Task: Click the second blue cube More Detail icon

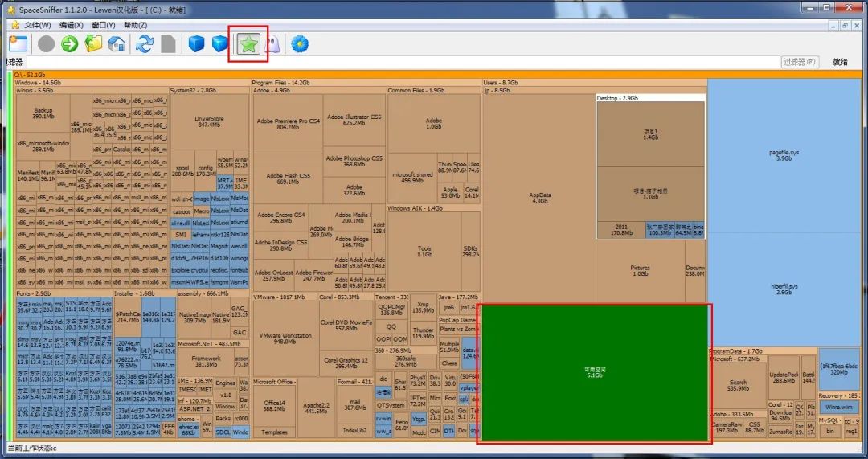Action: click(220, 44)
